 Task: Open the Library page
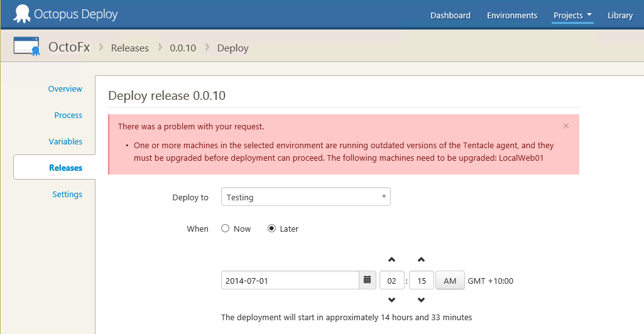coord(619,15)
